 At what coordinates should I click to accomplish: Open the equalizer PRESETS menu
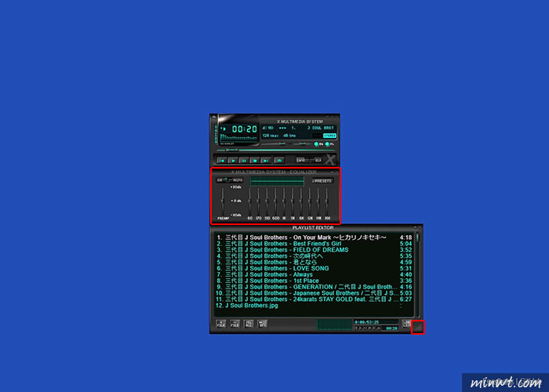322,181
